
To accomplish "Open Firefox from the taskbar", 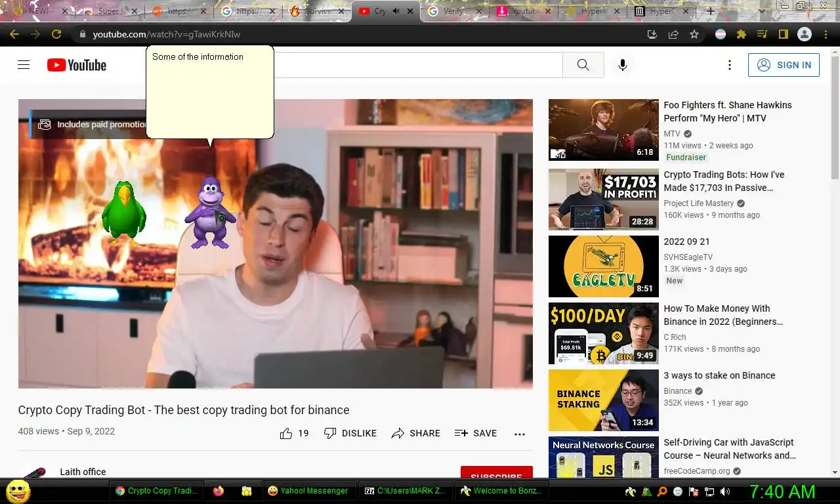I will coord(219,490).
